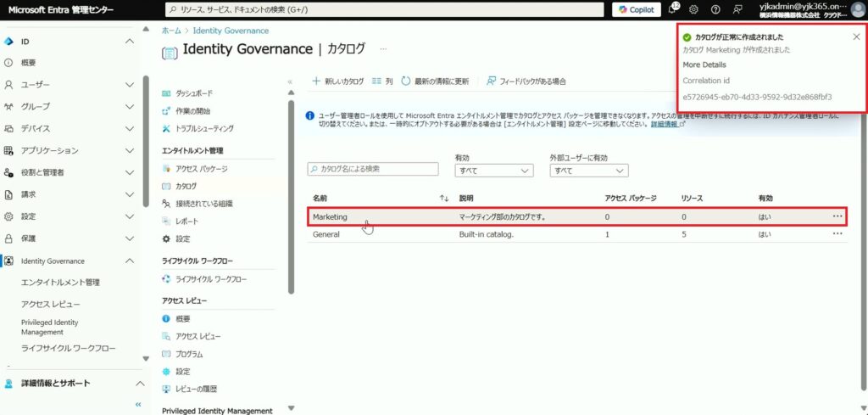Open ダッシュボード in the blade menu

(194, 93)
